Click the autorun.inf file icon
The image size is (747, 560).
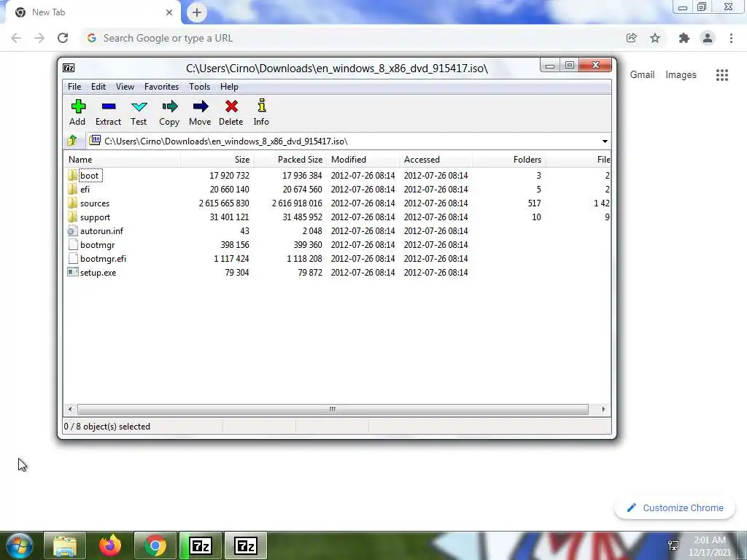pos(72,231)
